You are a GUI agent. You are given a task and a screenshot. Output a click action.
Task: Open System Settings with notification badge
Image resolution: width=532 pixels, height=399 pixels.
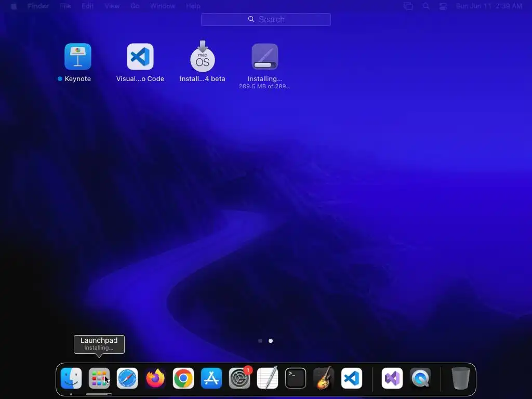pyautogui.click(x=240, y=378)
